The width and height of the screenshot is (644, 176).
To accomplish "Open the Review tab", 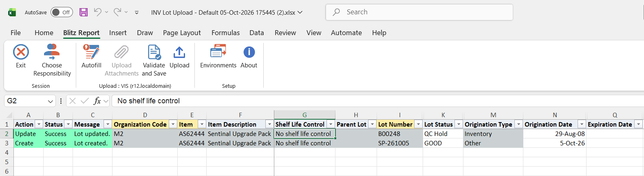I will [x=285, y=33].
